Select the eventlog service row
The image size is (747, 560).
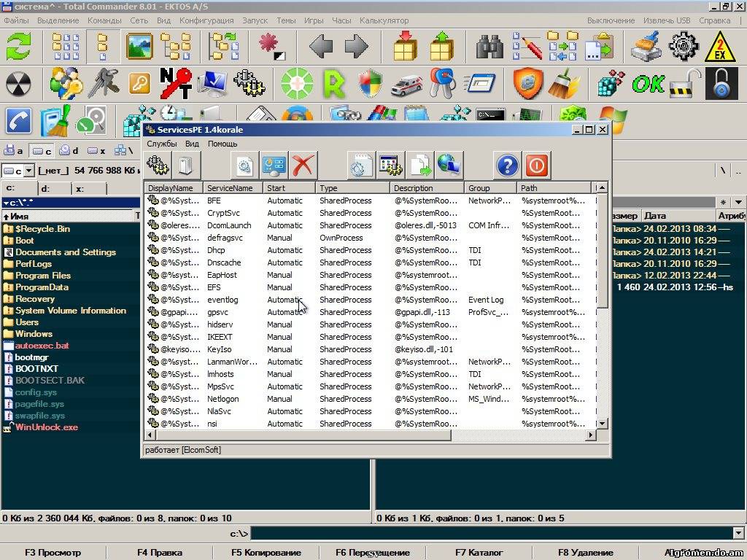coord(371,300)
